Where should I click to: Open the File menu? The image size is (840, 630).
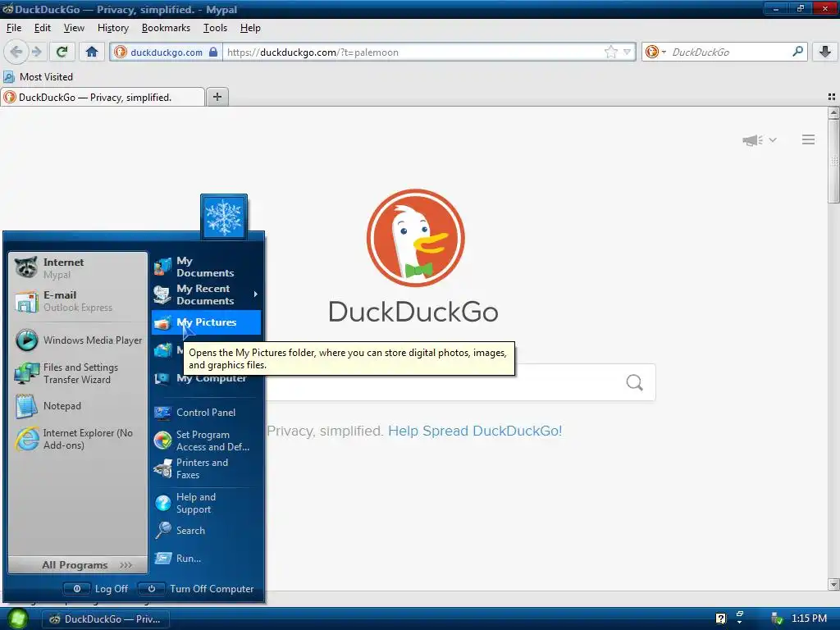pyautogui.click(x=14, y=28)
